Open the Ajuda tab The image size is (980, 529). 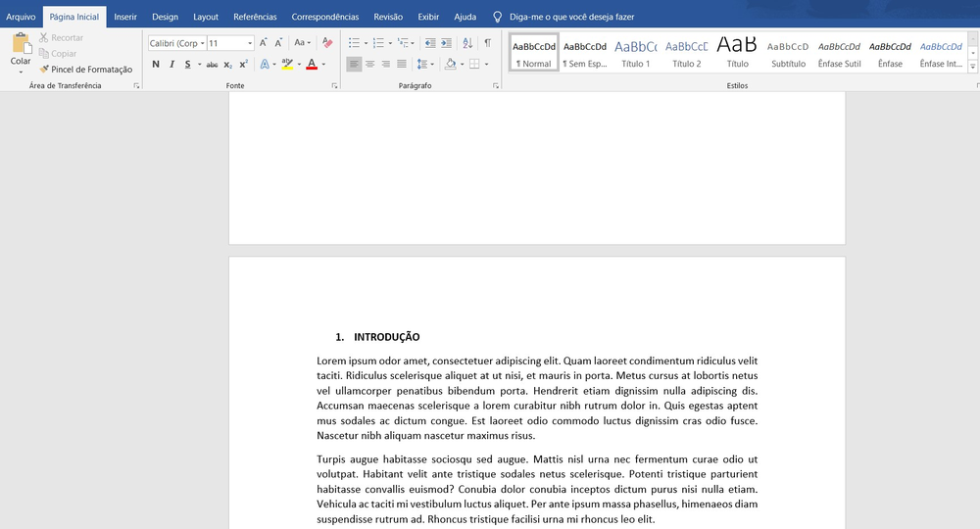tap(465, 17)
